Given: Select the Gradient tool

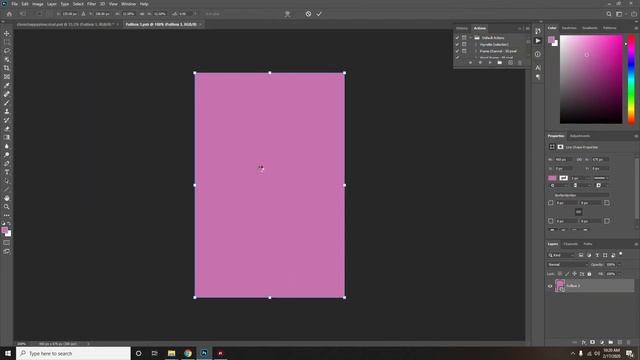Looking at the screenshot, I should point(7,137).
